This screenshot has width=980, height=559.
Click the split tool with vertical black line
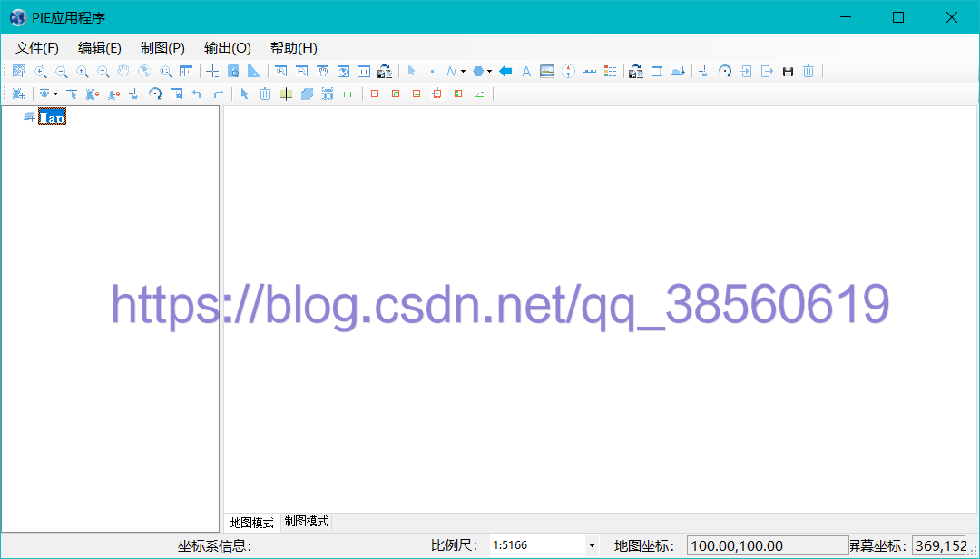click(x=286, y=93)
